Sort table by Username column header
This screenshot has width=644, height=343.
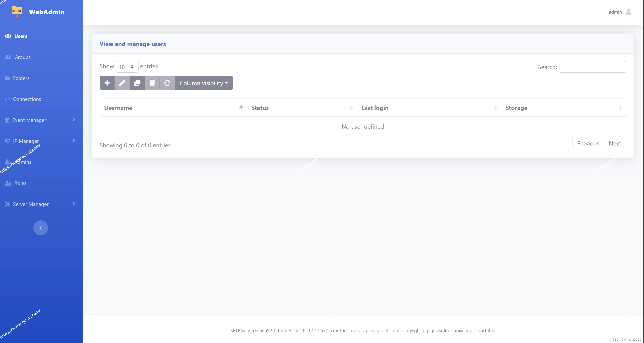118,108
